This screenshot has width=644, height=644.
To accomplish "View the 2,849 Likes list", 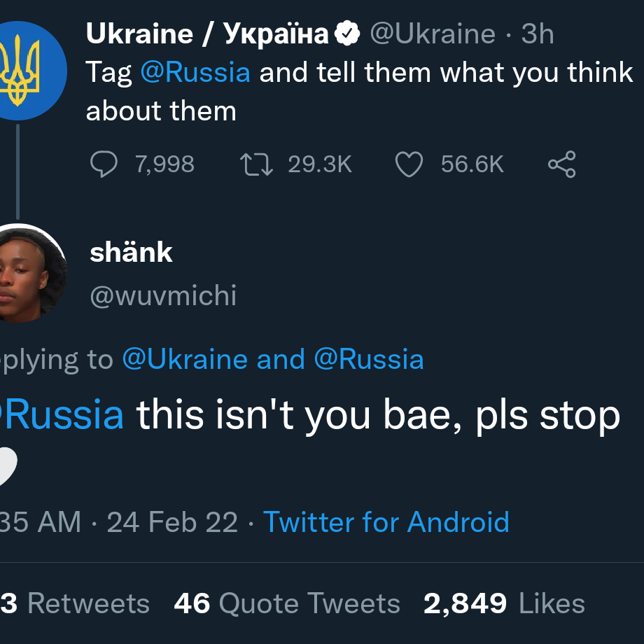I will (x=504, y=603).
